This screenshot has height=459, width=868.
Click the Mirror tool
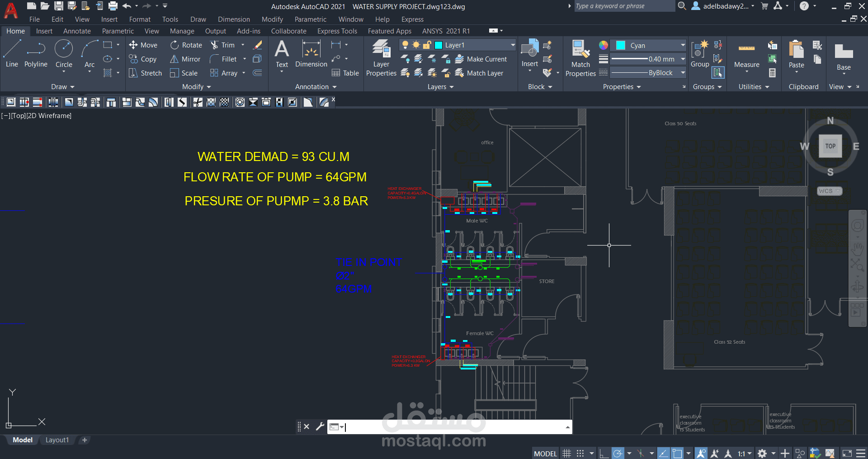pos(185,59)
